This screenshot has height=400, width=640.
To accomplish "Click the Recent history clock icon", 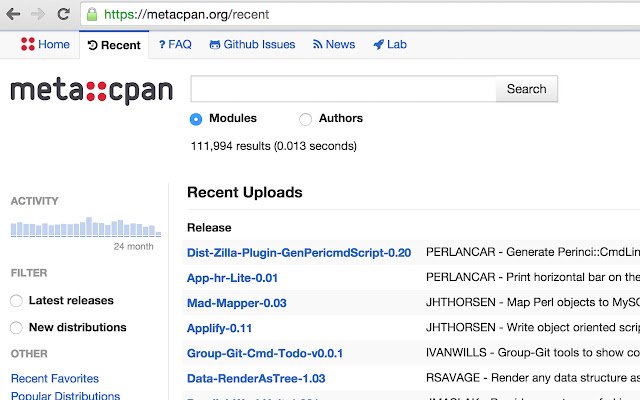I will (x=93, y=45).
